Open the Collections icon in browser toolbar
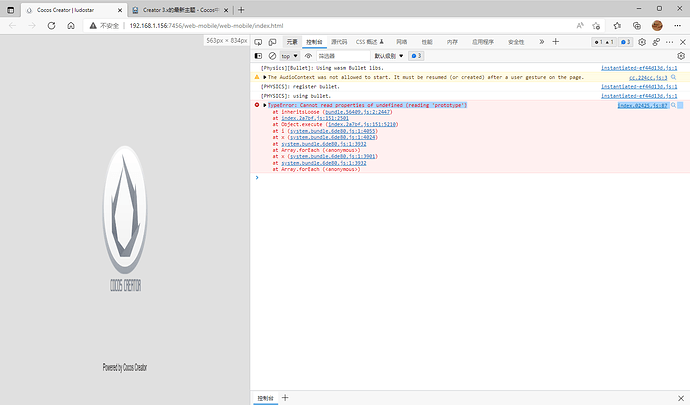The image size is (690, 405). pyautogui.click(x=637, y=26)
